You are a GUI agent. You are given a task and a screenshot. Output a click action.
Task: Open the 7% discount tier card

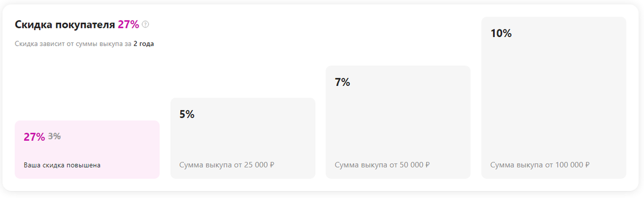pos(398,122)
